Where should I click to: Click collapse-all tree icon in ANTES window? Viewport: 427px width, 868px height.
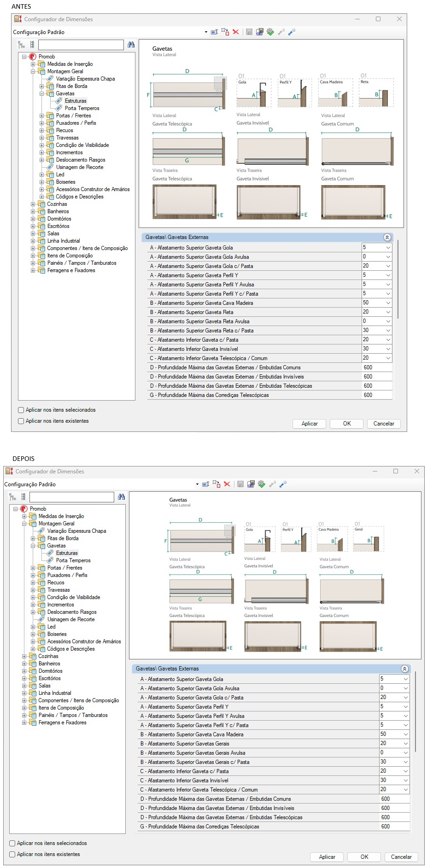(32, 45)
